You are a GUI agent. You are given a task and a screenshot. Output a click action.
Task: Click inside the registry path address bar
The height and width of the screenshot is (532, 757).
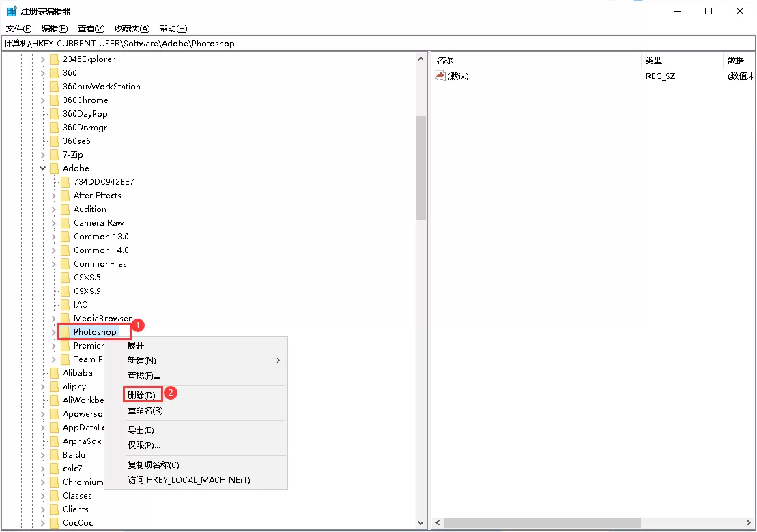click(205, 43)
